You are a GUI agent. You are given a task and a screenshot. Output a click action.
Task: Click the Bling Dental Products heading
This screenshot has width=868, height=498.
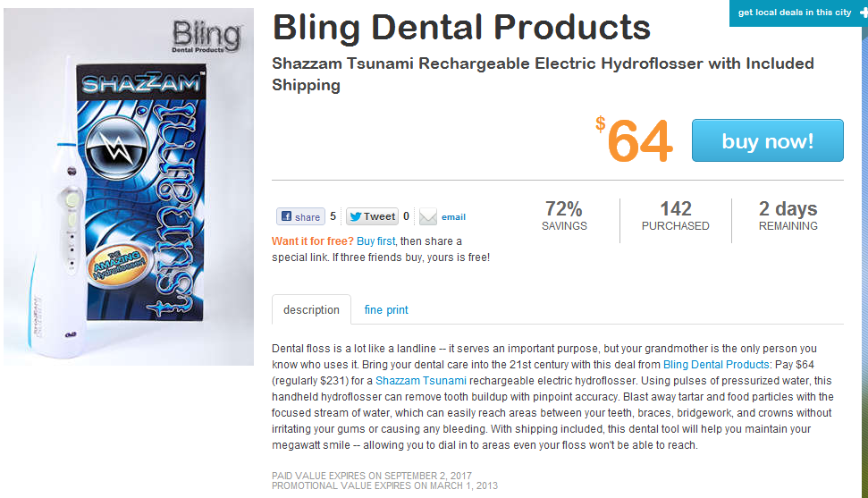pos(461,28)
